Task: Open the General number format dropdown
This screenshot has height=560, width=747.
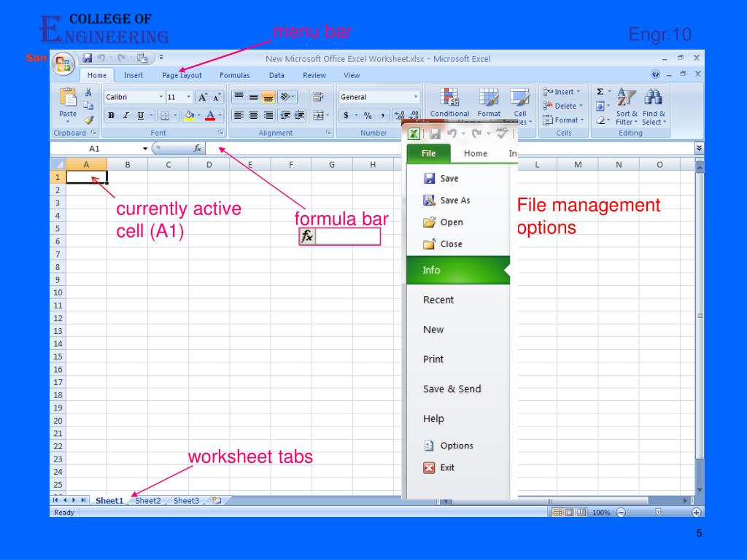Action: tap(415, 97)
